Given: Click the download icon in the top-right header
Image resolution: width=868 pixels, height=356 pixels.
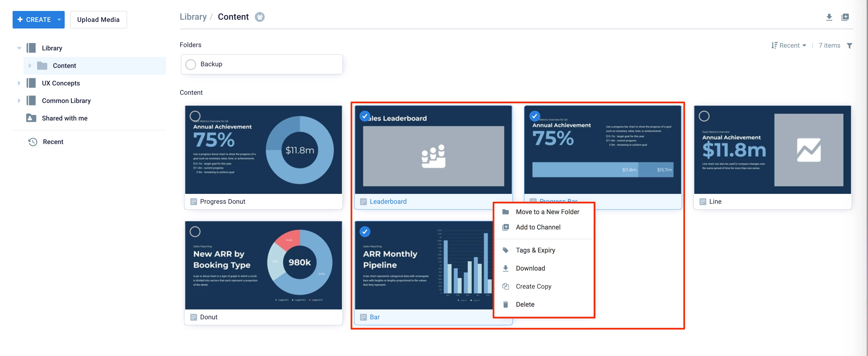Looking at the screenshot, I should tap(829, 17).
